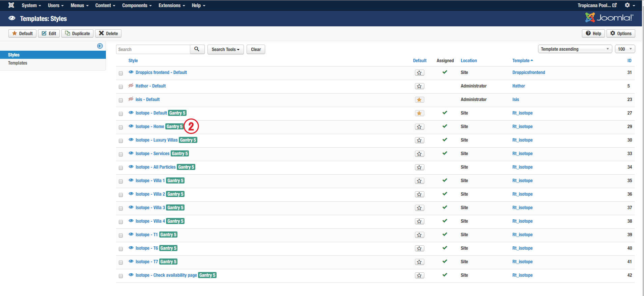Sort the list by the Style column header
The height and width of the screenshot is (296, 644).
[x=133, y=60]
